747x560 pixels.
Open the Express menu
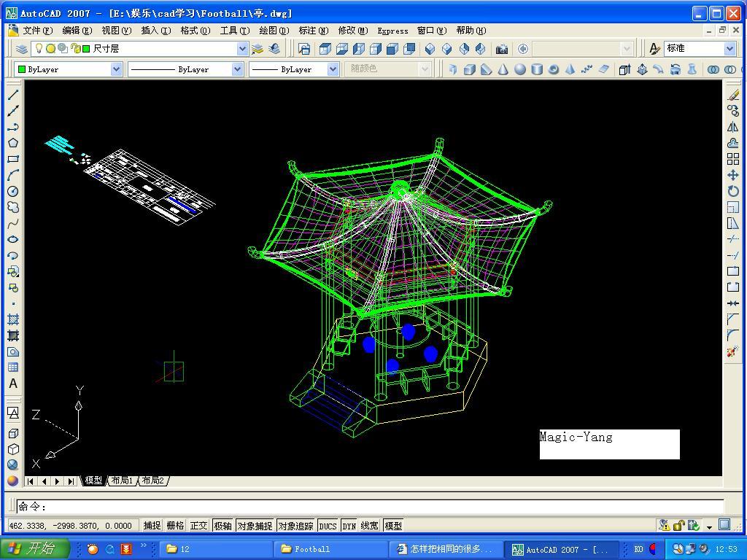392,31
